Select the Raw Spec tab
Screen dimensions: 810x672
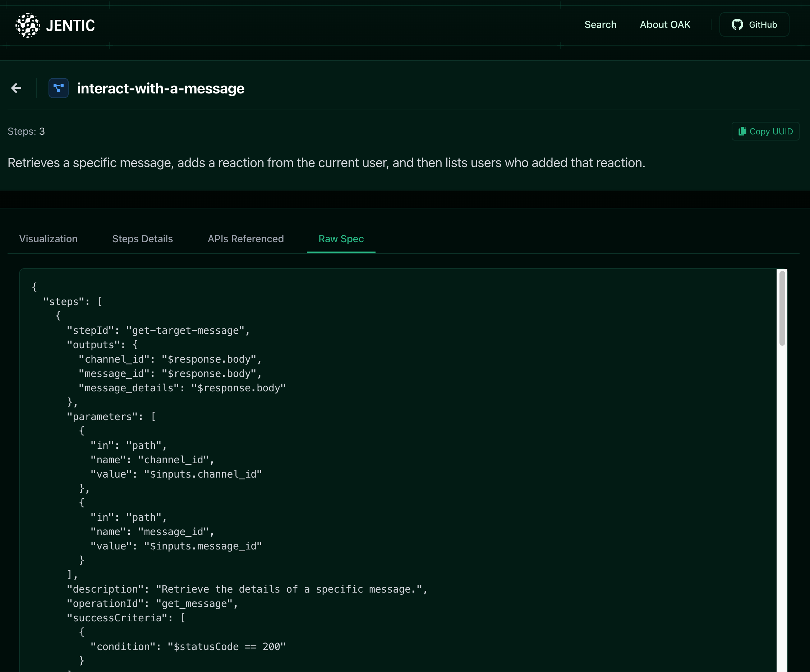click(341, 239)
